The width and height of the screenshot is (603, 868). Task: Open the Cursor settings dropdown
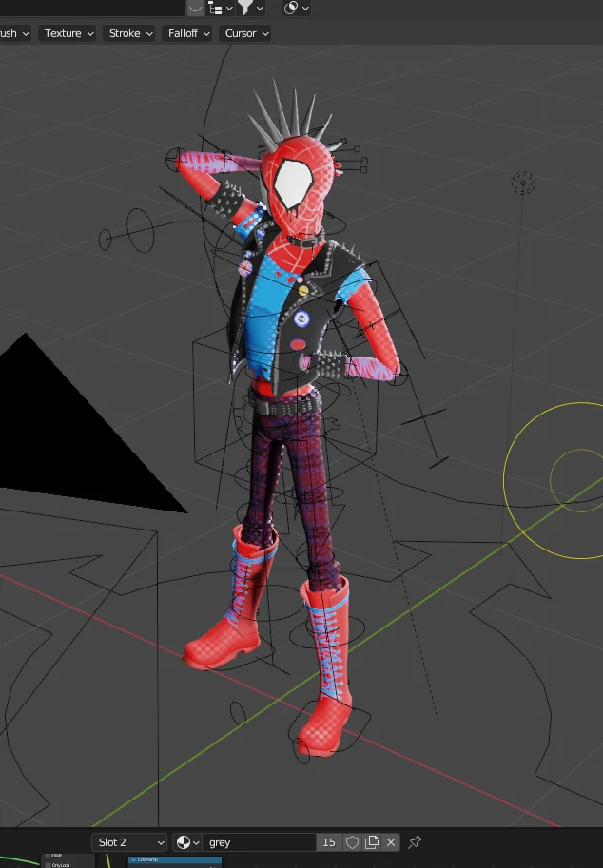(246, 33)
